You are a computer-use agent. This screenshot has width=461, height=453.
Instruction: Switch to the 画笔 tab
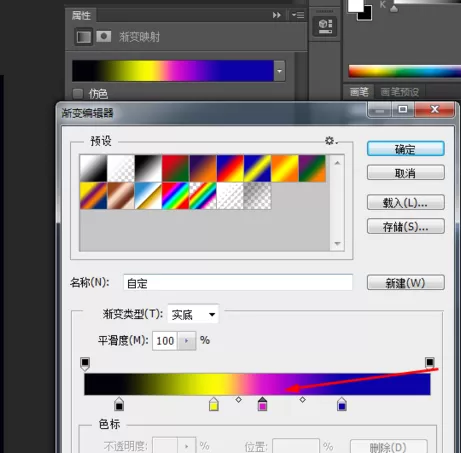tap(359, 92)
